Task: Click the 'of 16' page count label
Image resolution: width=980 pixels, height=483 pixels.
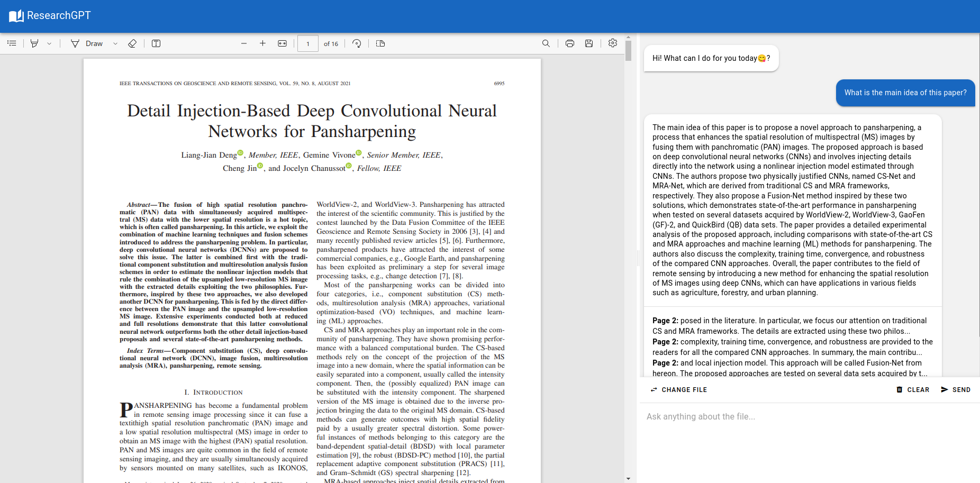Action: pyautogui.click(x=331, y=44)
